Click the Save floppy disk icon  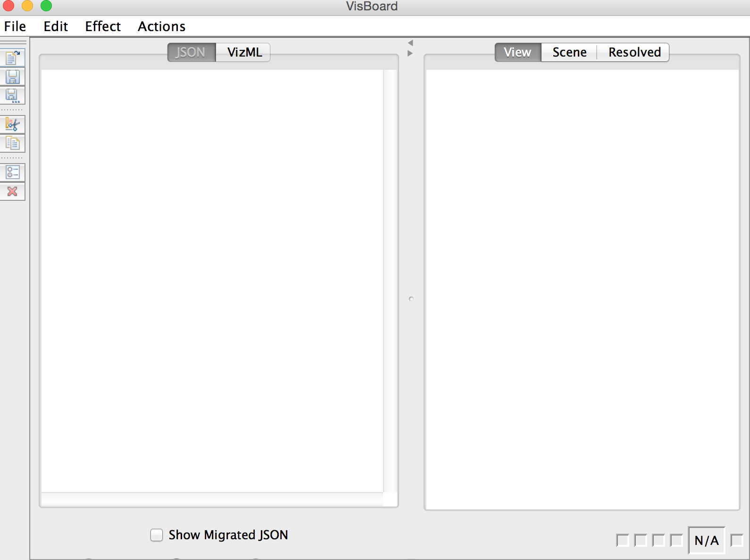click(x=12, y=77)
